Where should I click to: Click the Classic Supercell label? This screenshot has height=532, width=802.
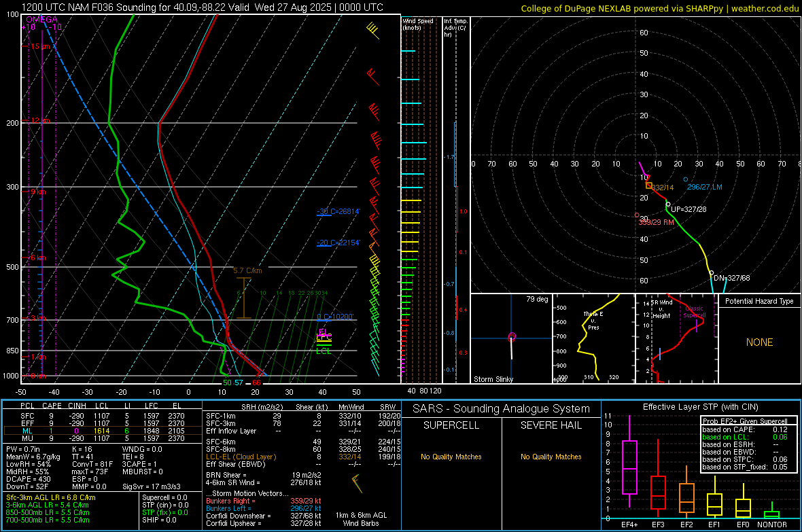pyautogui.click(x=695, y=312)
